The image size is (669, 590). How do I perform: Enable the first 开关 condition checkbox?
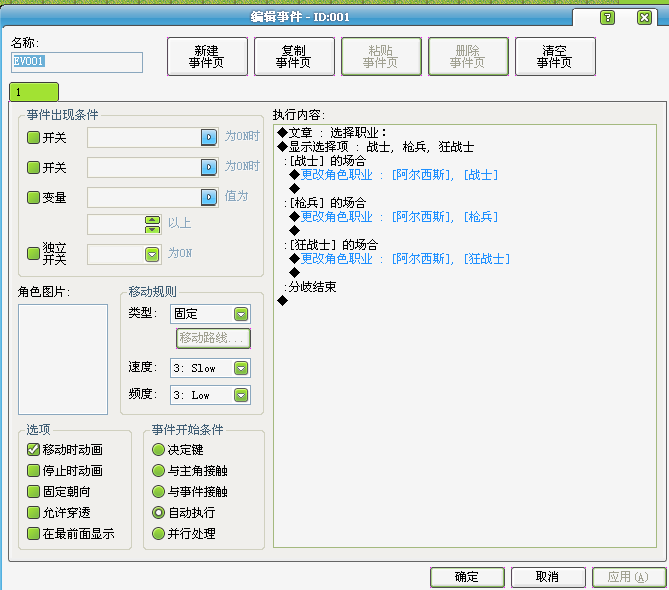click(33, 137)
